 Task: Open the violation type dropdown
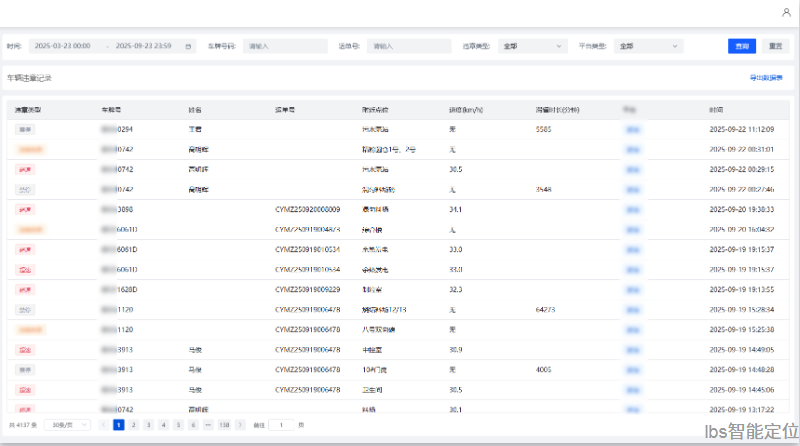click(x=533, y=46)
